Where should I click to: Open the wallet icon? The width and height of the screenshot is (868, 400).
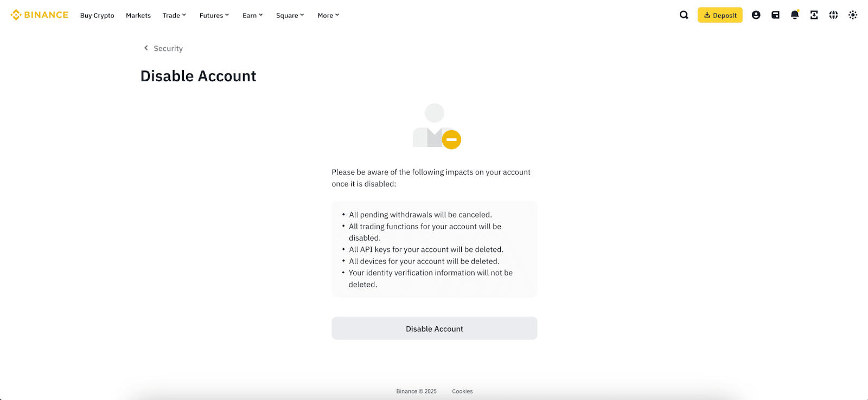point(775,15)
